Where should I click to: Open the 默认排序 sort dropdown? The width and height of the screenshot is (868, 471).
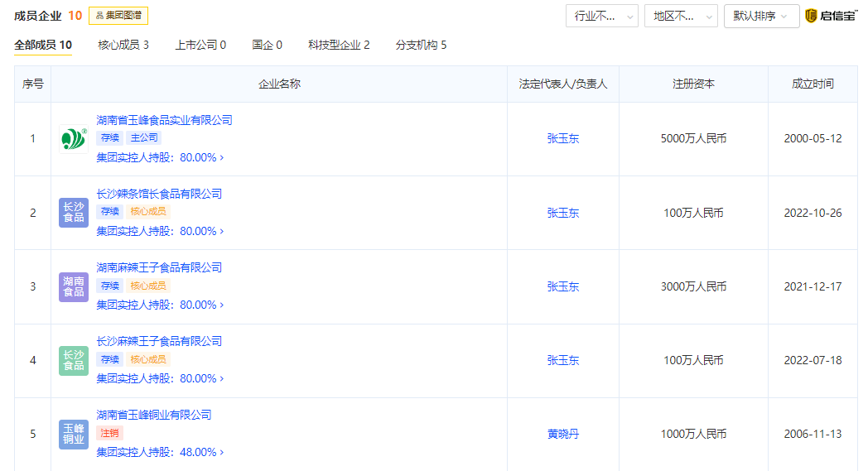click(x=761, y=16)
